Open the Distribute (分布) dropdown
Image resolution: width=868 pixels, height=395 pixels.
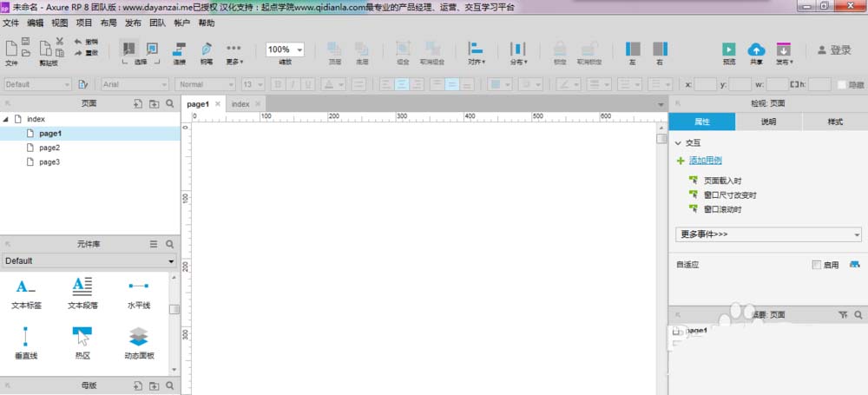[518, 53]
